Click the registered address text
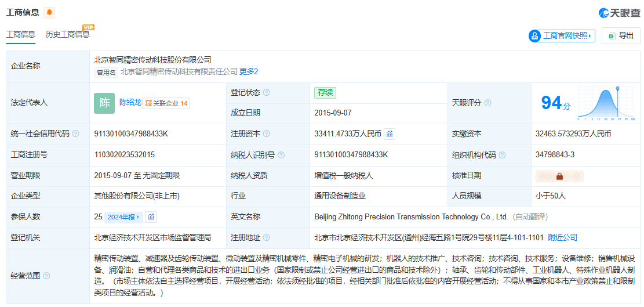The width and height of the screenshot is (644, 307). 429,237
